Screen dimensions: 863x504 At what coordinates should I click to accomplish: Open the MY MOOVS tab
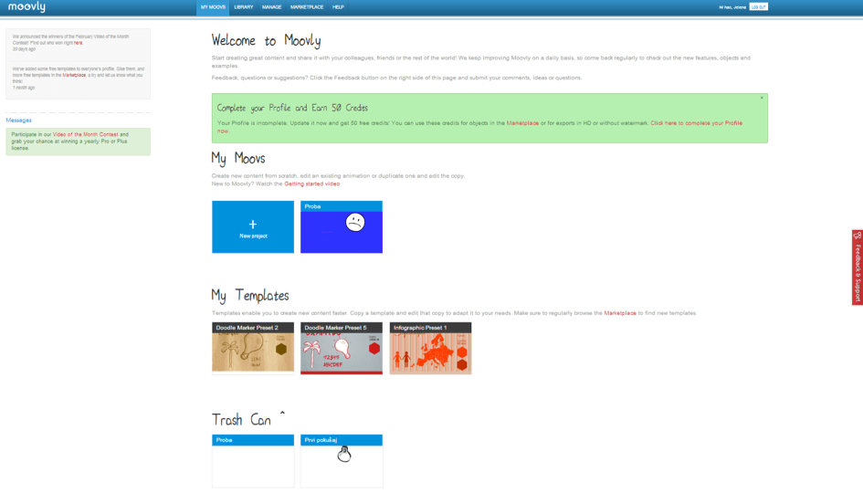213,7
